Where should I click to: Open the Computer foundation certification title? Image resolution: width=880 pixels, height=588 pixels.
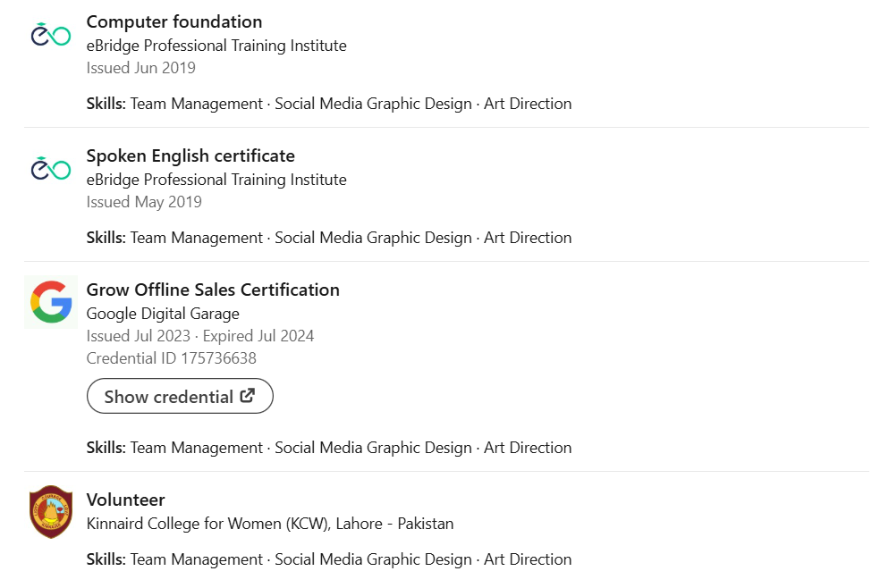[174, 21]
